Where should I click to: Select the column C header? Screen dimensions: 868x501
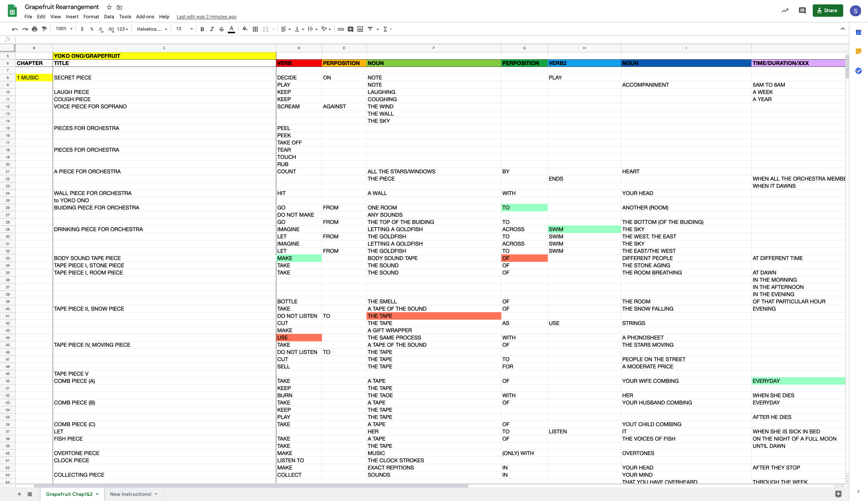[164, 48]
